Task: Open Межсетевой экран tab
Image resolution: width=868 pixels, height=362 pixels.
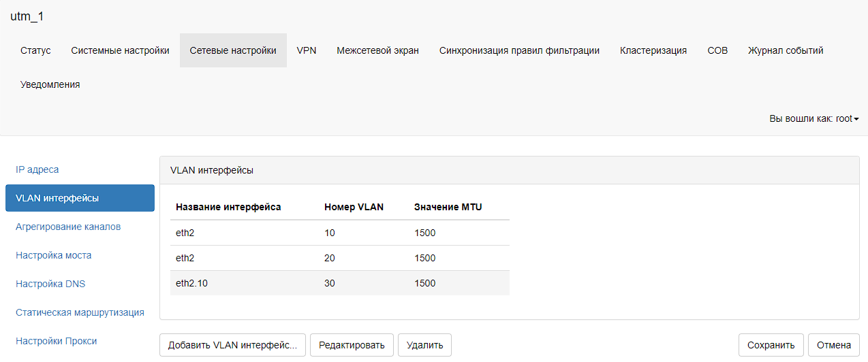Action: [x=377, y=50]
